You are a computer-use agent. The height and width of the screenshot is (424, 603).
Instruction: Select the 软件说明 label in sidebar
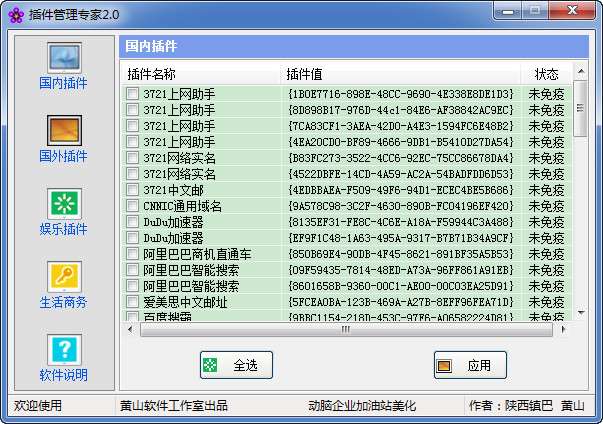tap(63, 375)
